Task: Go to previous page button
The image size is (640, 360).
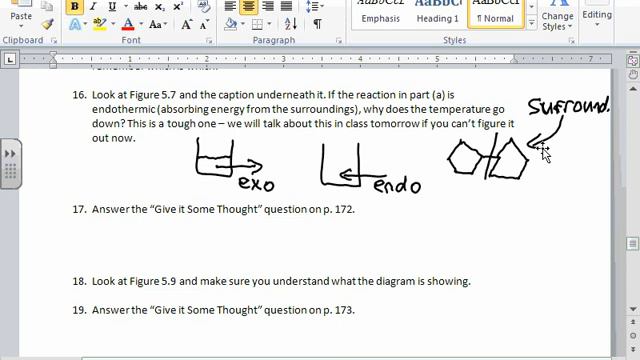Action: (633, 322)
